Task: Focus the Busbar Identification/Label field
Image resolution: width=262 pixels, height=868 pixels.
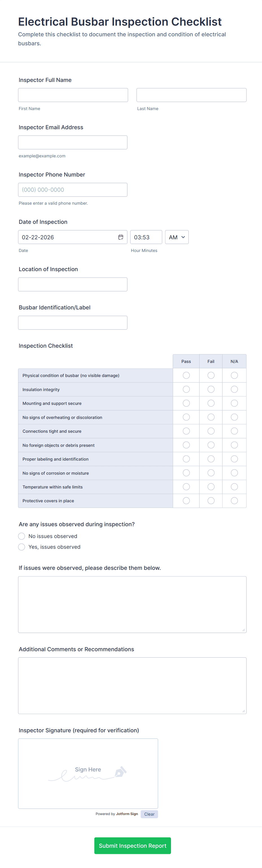Action: click(73, 323)
